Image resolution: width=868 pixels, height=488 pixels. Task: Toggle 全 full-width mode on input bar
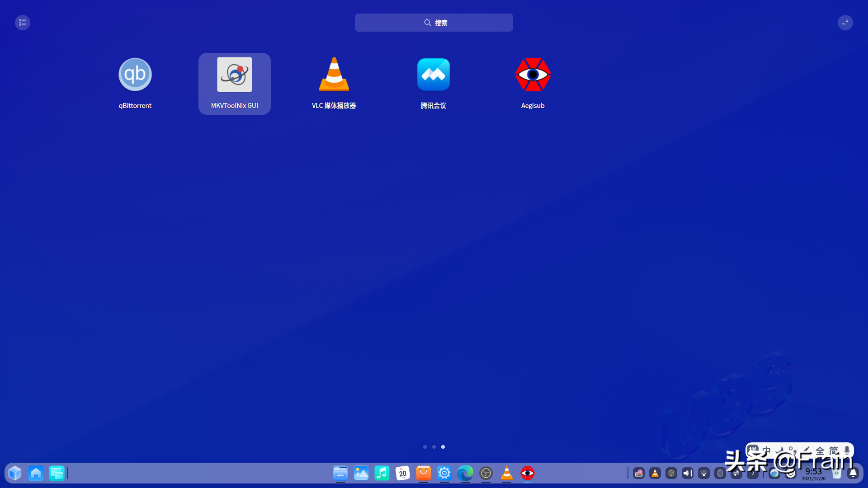820,450
